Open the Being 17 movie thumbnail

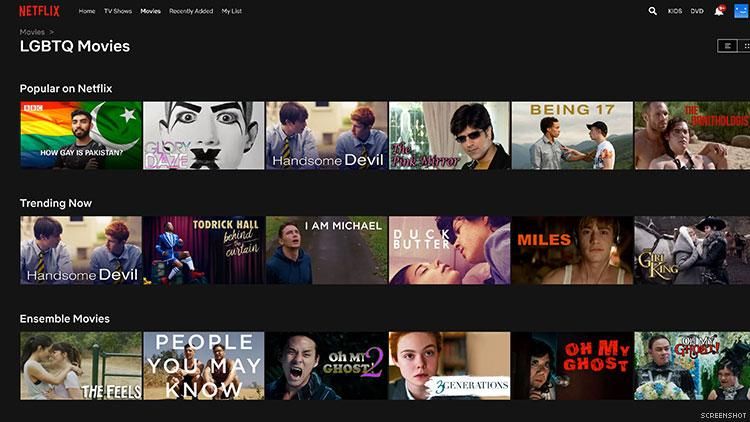point(572,135)
